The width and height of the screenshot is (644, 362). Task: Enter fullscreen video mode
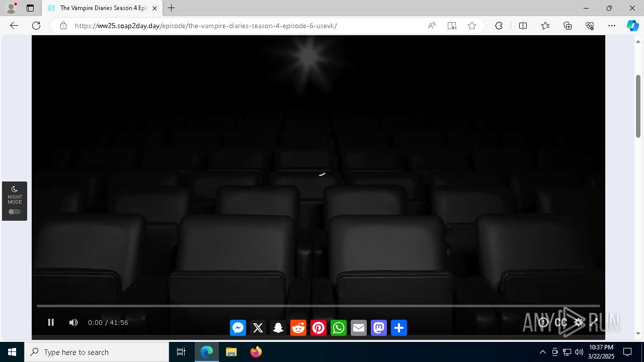click(594, 322)
